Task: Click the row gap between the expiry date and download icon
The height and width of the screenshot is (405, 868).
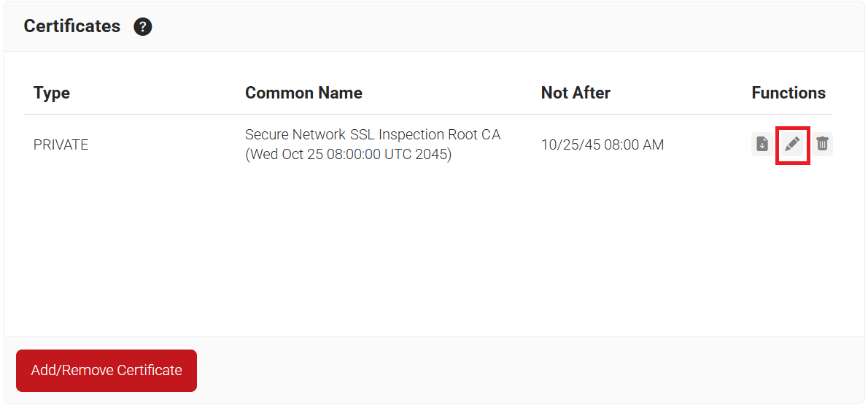Action: pos(708,144)
